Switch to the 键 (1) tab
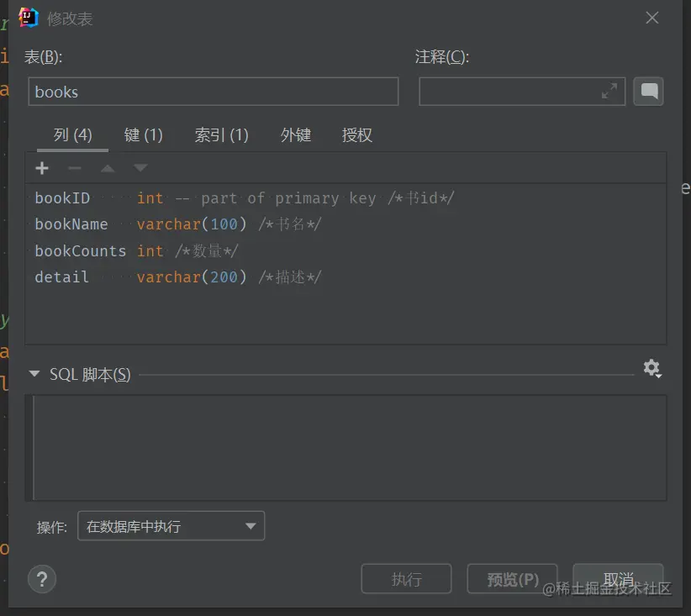Viewport: 691px width, 616px height. click(143, 134)
